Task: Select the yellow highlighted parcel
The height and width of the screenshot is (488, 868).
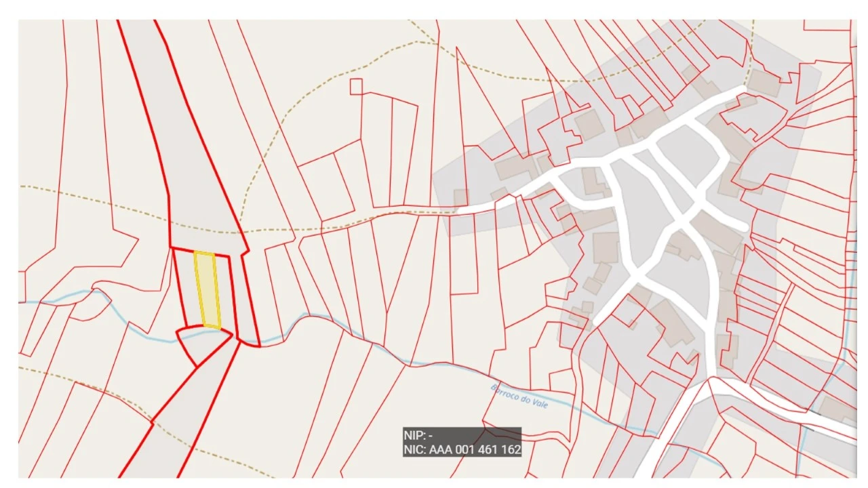Action: 208,290
